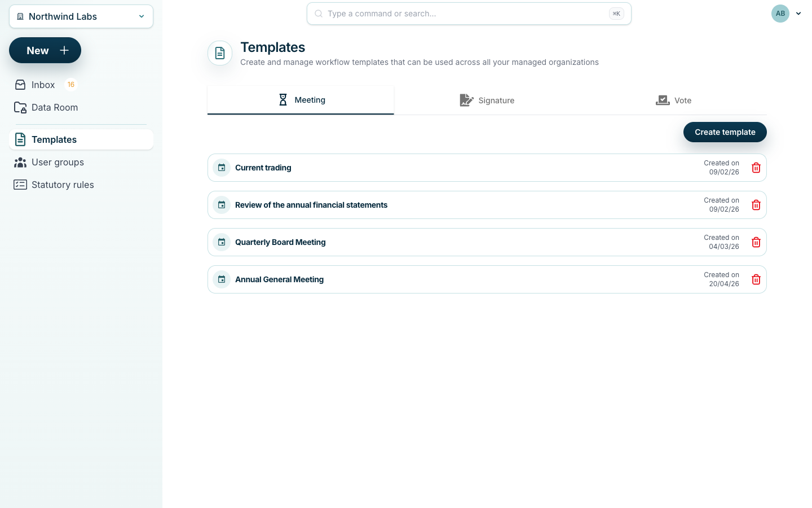Open Statutory rules in the sidebar
Image resolution: width=812 pixels, height=508 pixels.
pos(81,185)
